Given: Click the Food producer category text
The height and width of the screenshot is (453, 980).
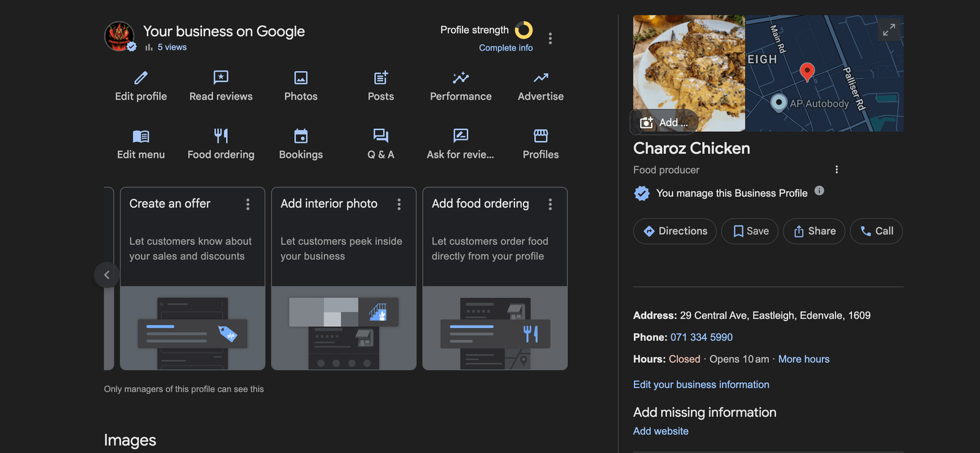Looking at the screenshot, I should (666, 170).
